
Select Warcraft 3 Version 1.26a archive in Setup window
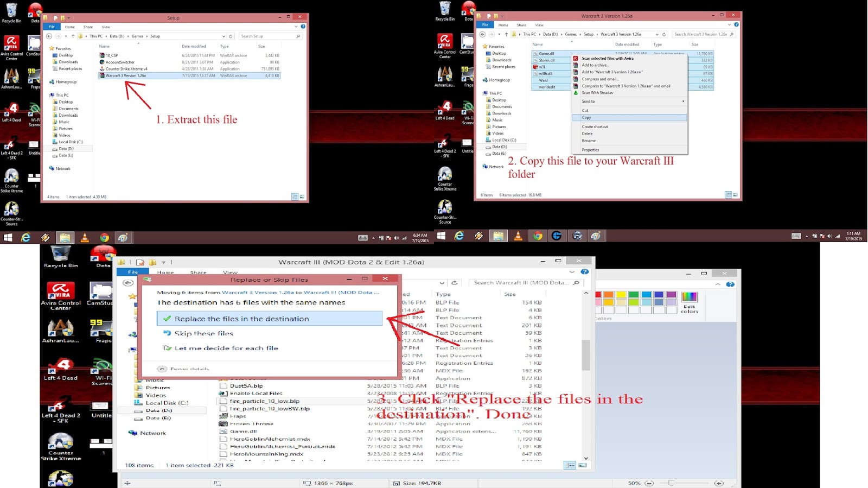click(x=189, y=75)
